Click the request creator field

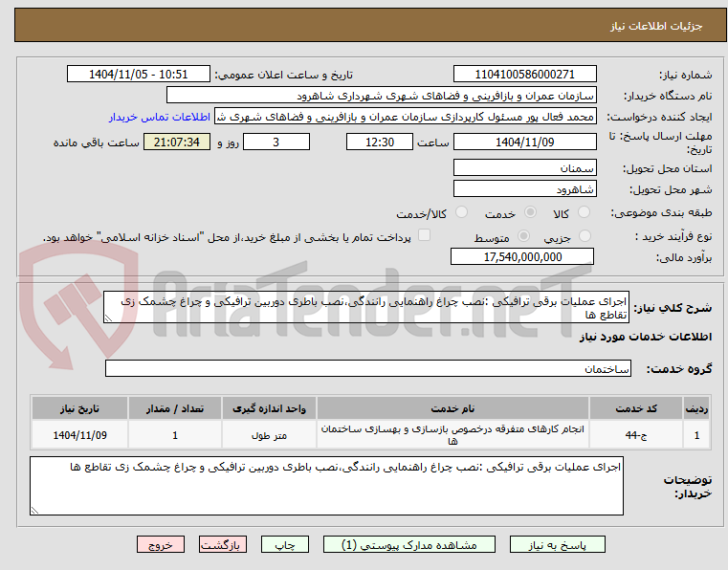coord(406,117)
